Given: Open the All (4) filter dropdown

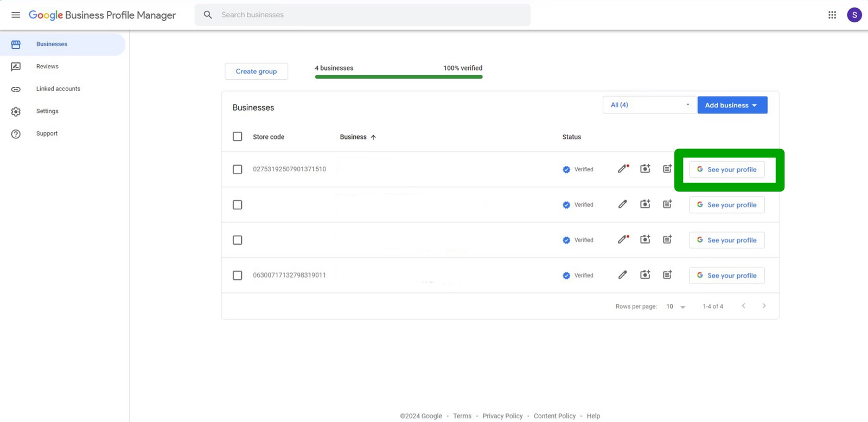Looking at the screenshot, I should [x=649, y=105].
